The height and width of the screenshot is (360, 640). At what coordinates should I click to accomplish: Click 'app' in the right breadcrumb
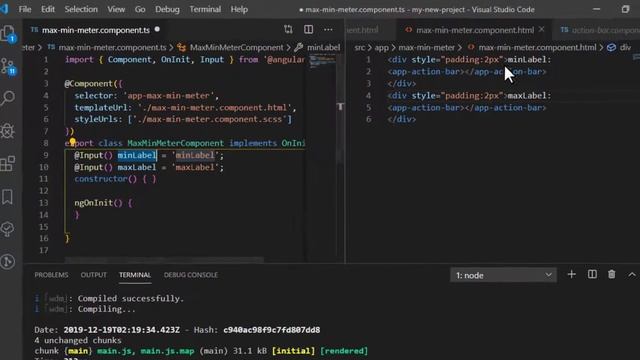click(382, 47)
